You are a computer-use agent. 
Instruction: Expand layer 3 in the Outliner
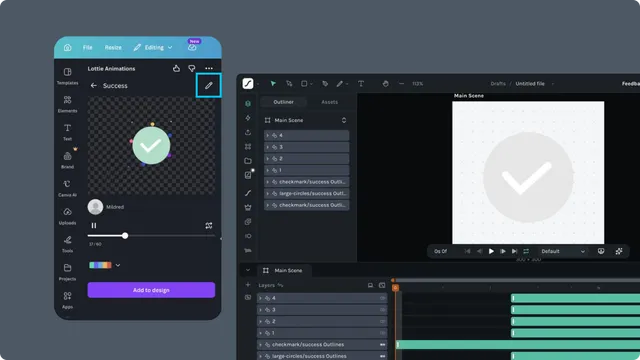pyautogui.click(x=268, y=147)
